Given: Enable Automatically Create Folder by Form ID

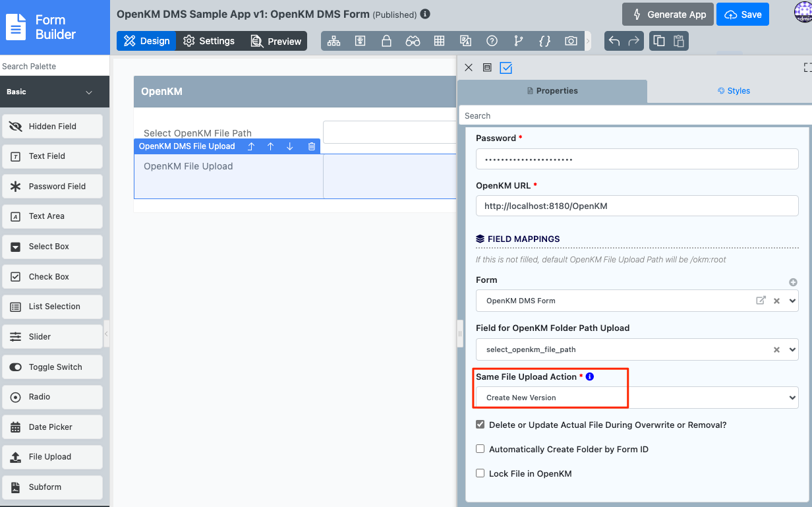Looking at the screenshot, I should tap(480, 449).
